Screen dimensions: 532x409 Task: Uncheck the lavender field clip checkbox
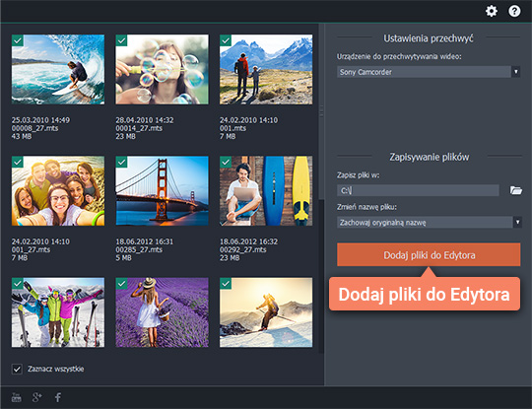(x=121, y=284)
